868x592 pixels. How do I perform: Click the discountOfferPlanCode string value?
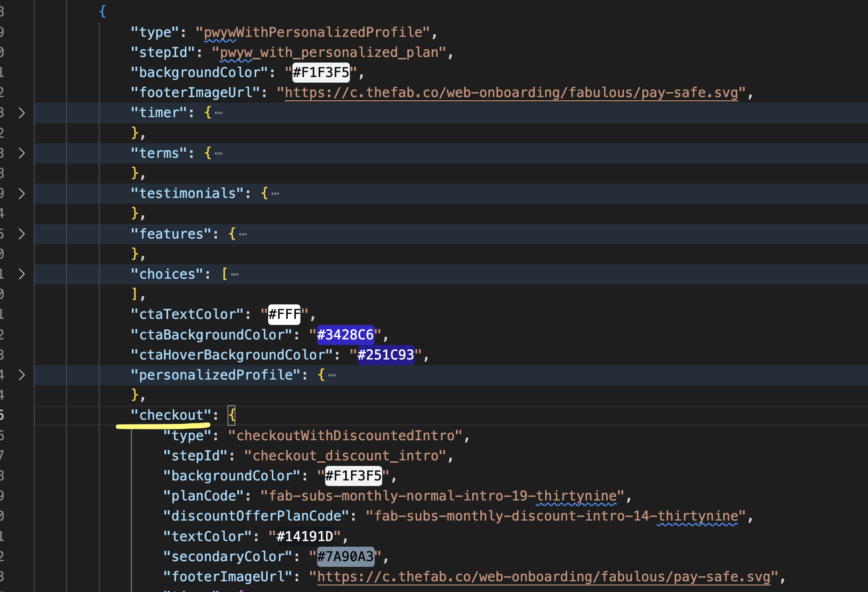pyautogui.click(x=556, y=516)
